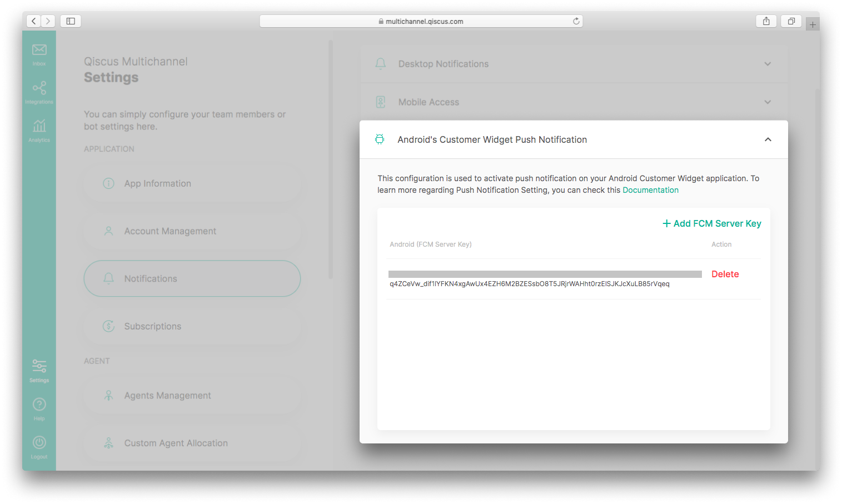Click the Agents Management agent icon

[x=109, y=396]
